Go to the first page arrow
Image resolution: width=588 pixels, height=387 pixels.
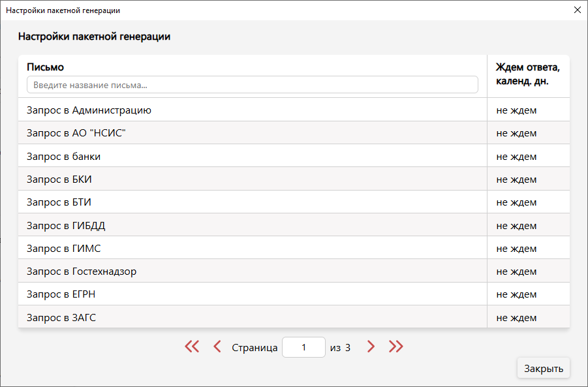click(x=192, y=347)
